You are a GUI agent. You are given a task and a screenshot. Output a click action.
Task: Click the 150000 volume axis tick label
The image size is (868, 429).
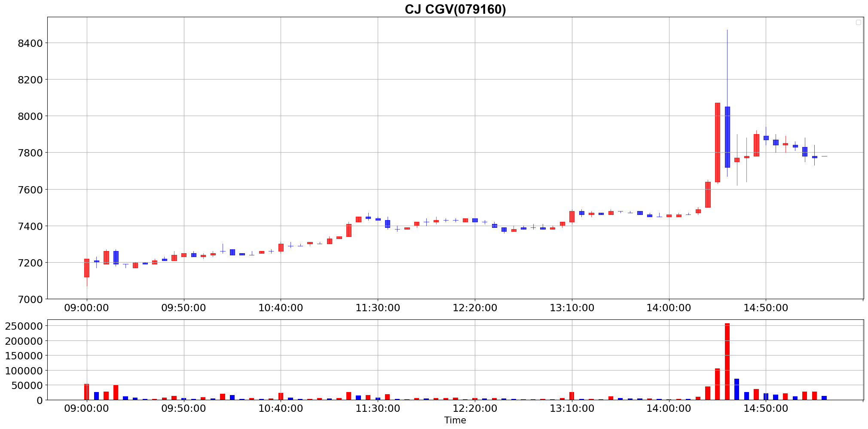(x=24, y=355)
